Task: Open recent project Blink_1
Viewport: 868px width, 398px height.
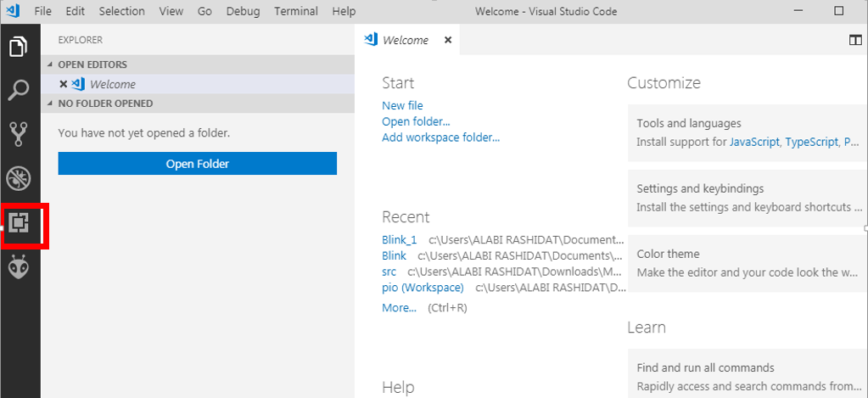Action: [x=399, y=239]
